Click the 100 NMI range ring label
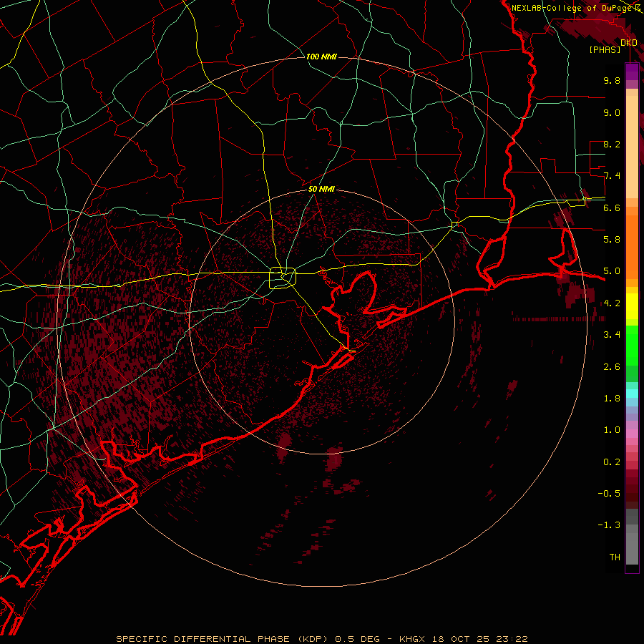The height and width of the screenshot is (644, 644). [x=321, y=57]
